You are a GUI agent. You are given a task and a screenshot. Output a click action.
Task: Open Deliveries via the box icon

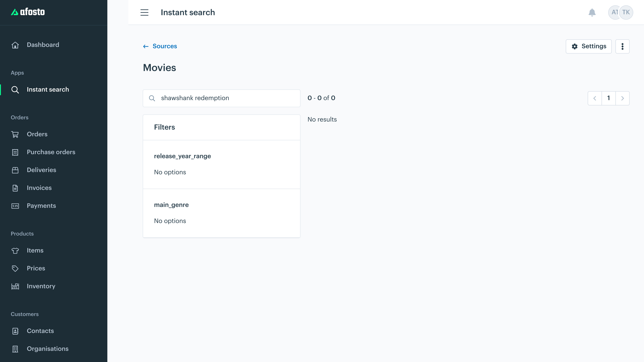coord(15,170)
